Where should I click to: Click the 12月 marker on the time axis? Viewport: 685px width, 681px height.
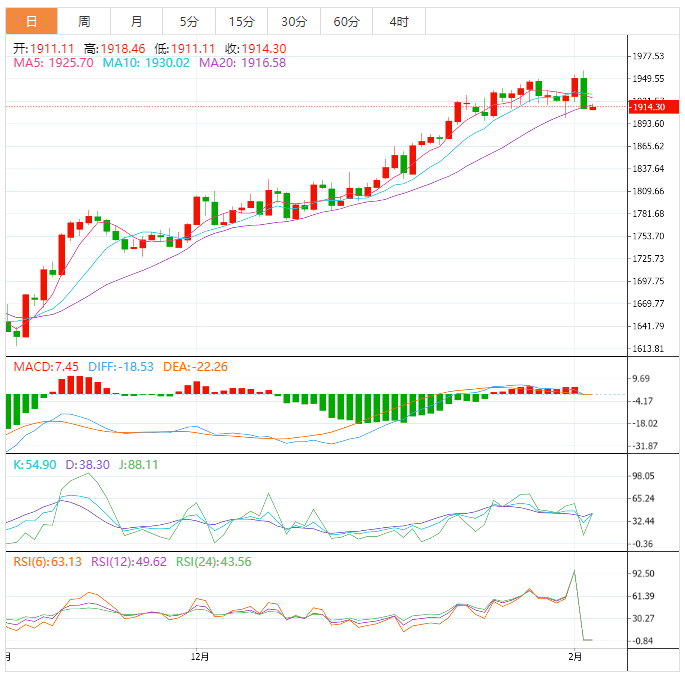point(199,657)
